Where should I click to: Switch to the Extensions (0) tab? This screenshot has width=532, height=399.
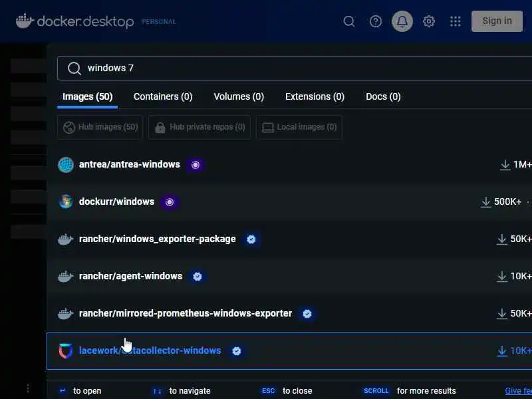[x=315, y=96]
